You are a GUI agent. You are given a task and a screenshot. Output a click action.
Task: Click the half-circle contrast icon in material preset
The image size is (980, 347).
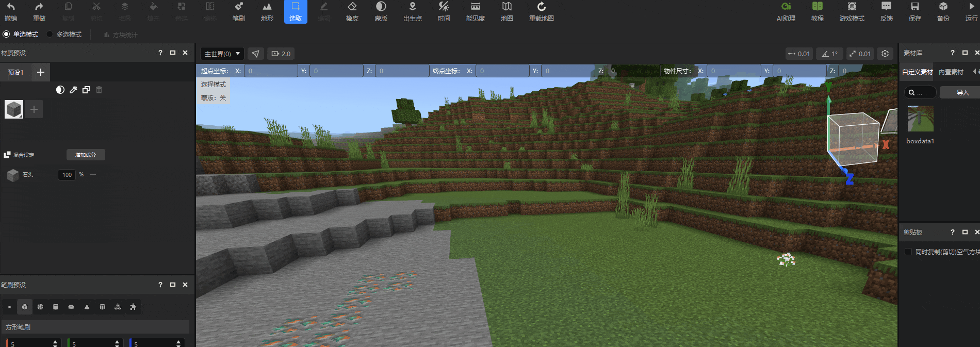(x=60, y=90)
